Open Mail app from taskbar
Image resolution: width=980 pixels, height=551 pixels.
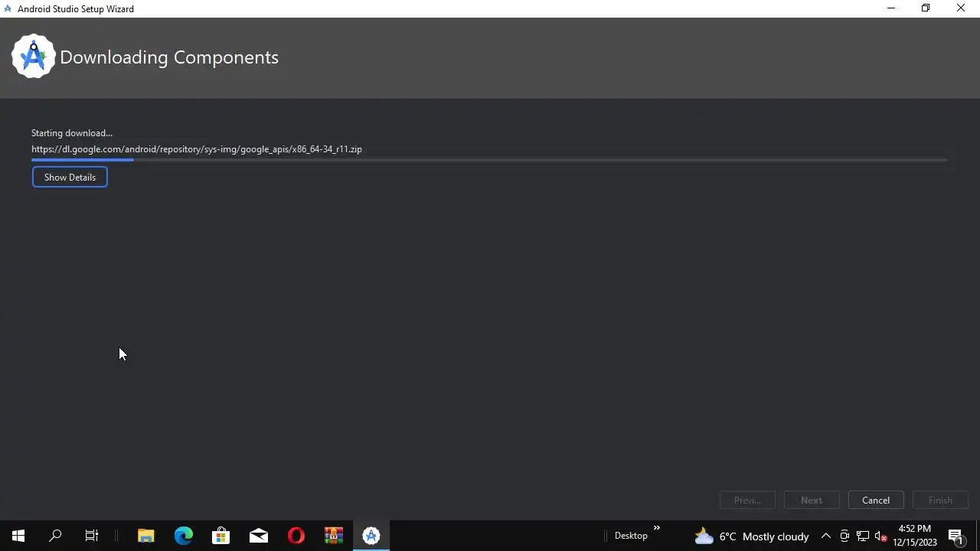[259, 536]
